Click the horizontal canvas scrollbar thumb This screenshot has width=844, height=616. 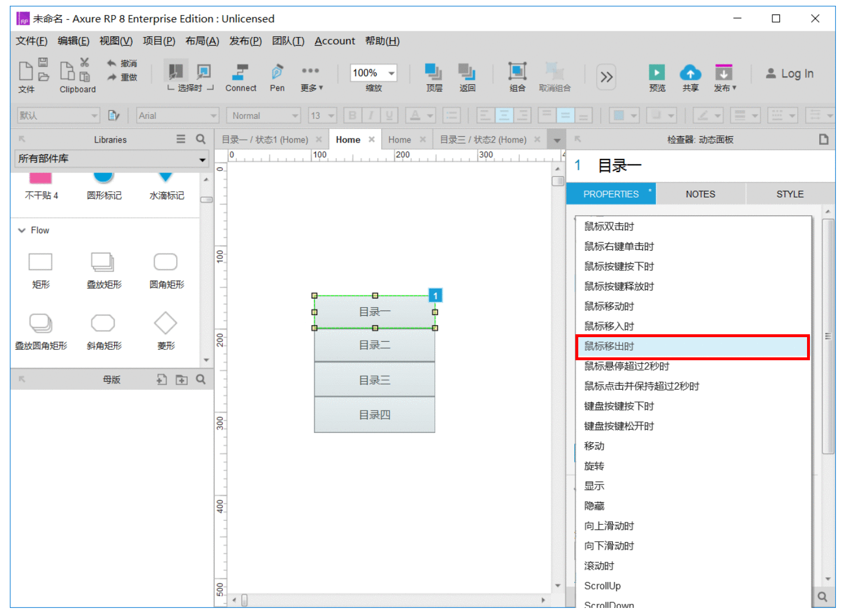(244, 600)
